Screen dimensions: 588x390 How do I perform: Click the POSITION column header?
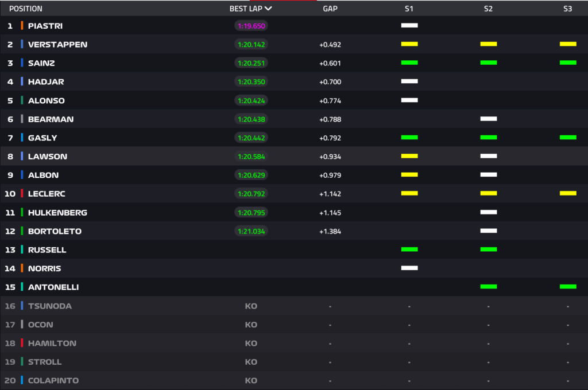pyautogui.click(x=26, y=9)
